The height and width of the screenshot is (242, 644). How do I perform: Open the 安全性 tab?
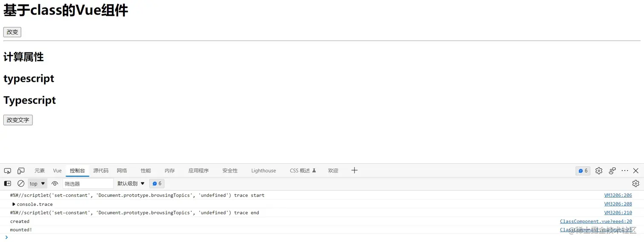(230, 171)
